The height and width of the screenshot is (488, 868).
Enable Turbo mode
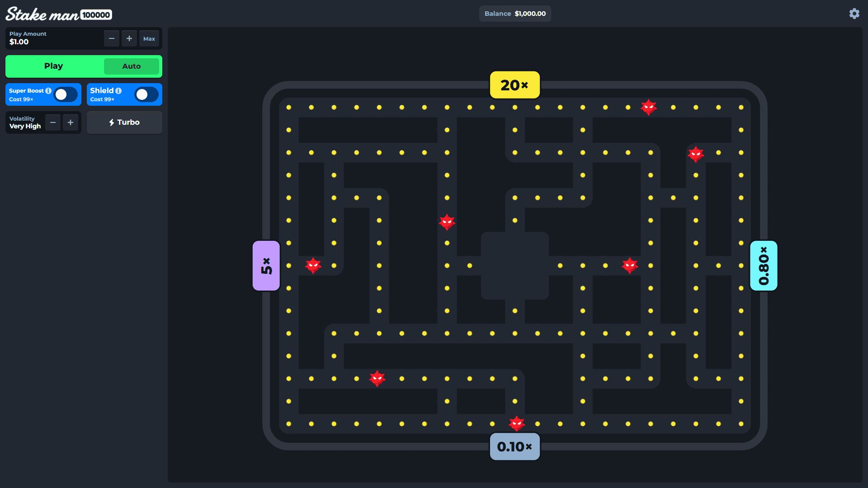[124, 122]
